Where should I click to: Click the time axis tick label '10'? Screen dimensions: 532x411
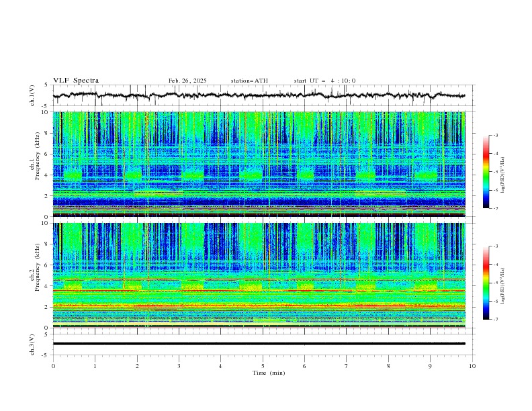coord(472,366)
